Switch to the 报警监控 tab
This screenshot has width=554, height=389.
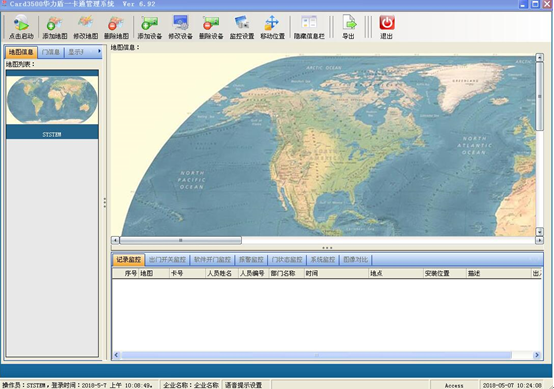(x=251, y=260)
